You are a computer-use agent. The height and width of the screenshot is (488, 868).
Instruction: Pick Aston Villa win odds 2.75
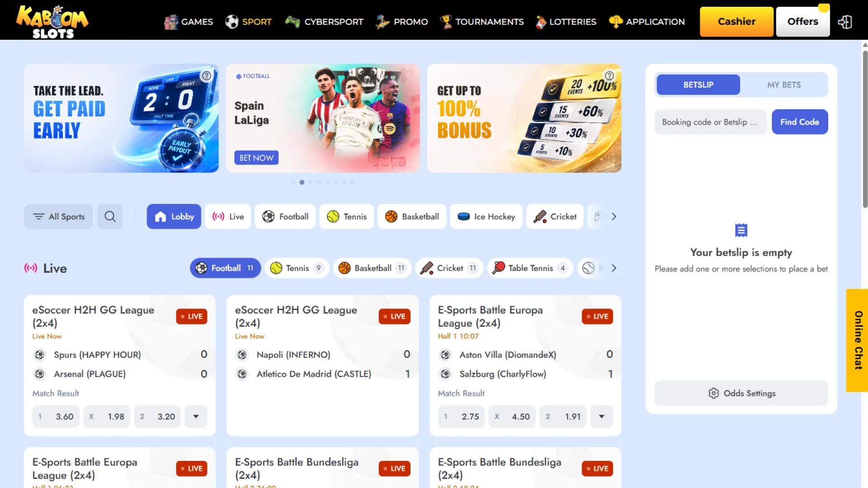[462, 416]
